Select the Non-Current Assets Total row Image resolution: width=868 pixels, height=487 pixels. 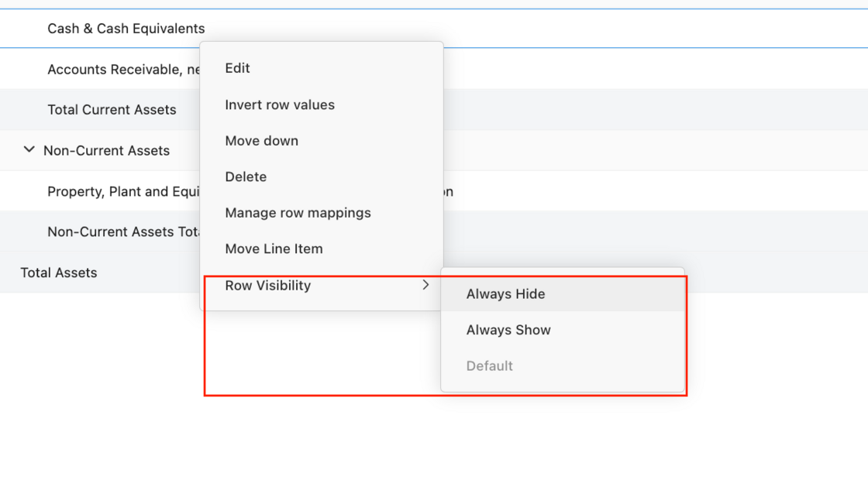coord(122,231)
